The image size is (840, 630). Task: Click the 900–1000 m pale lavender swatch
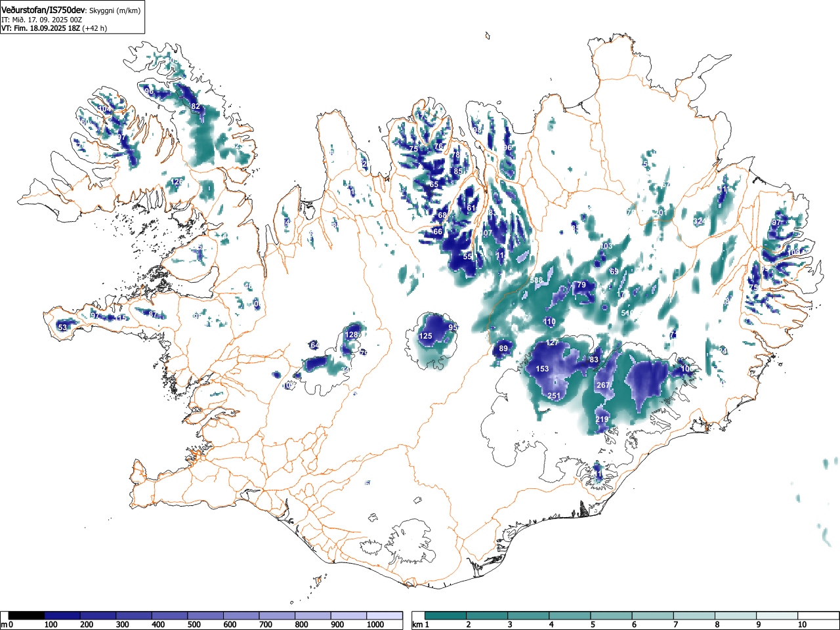click(348, 616)
